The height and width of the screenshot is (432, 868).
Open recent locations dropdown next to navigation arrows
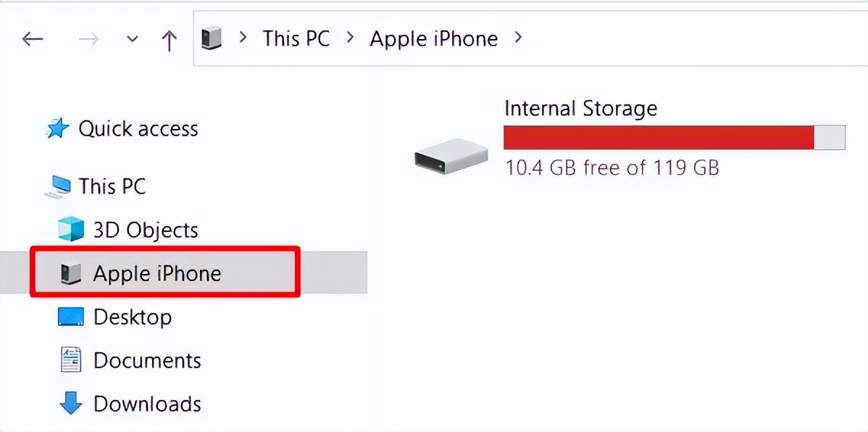[132, 39]
